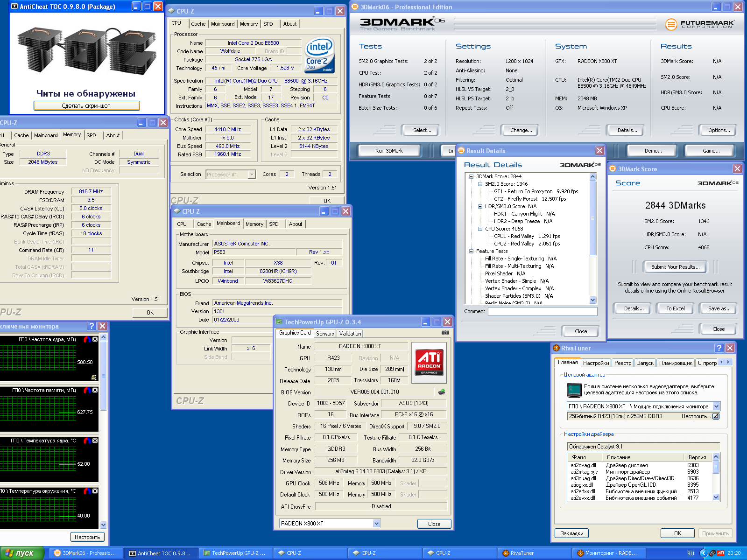Click Настроить button in monitor window

[87, 537]
